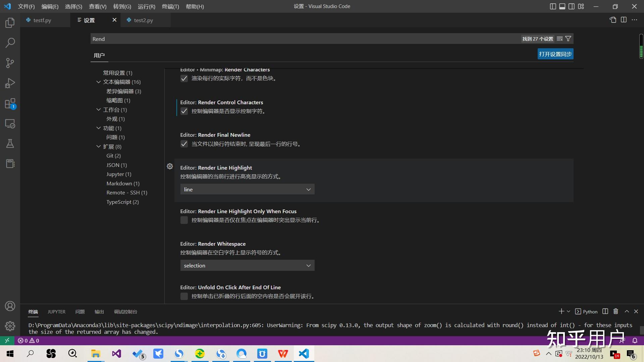
Task: Switch to the test2.py tab
Action: (144, 20)
